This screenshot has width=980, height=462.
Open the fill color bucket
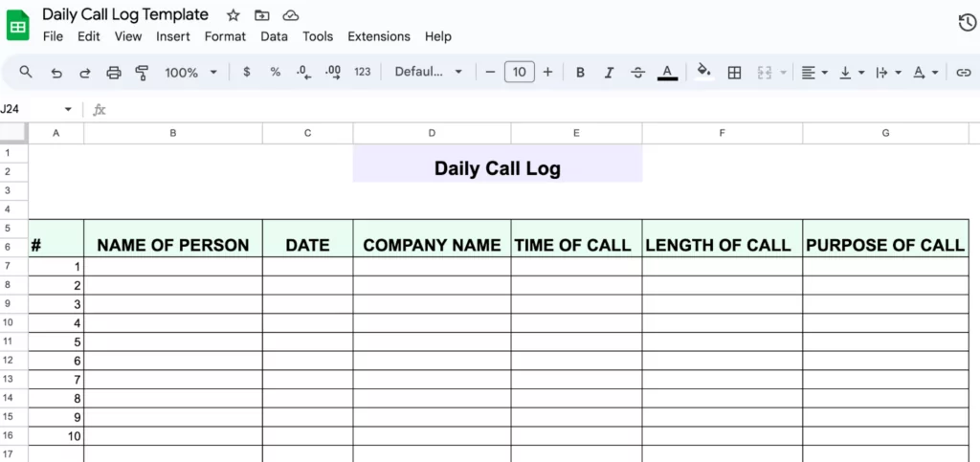(x=704, y=72)
